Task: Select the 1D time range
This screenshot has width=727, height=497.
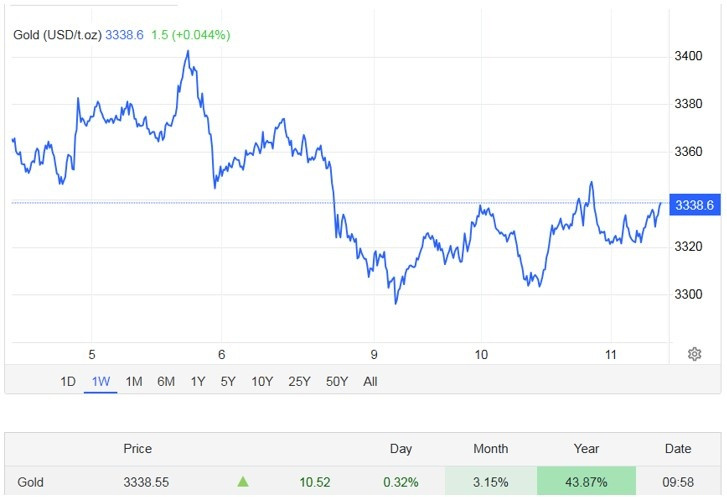Action: (68, 381)
